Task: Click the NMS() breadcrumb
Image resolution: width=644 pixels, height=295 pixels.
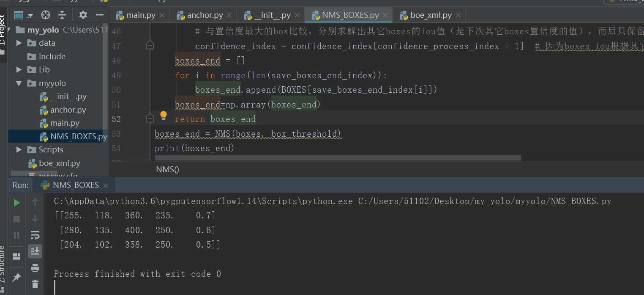Action: 168,170
